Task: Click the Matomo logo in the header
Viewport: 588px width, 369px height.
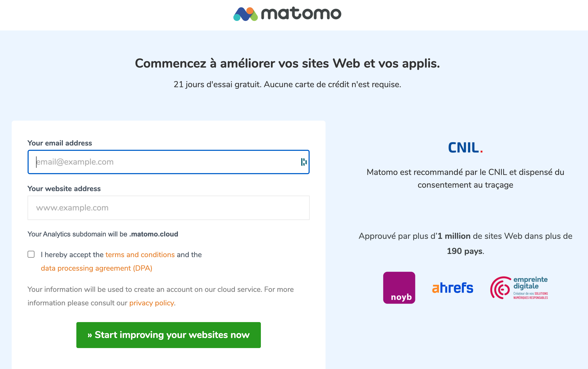Action: [x=287, y=14]
